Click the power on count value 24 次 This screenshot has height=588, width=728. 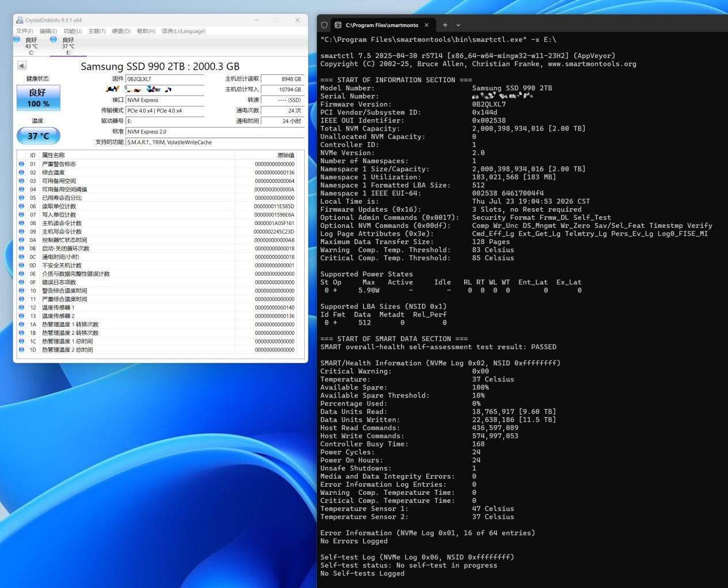coord(282,110)
